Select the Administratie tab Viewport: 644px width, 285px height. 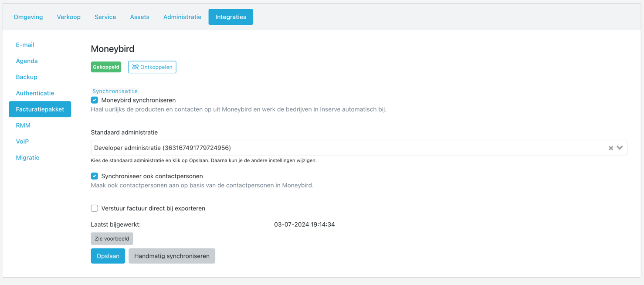pos(183,17)
